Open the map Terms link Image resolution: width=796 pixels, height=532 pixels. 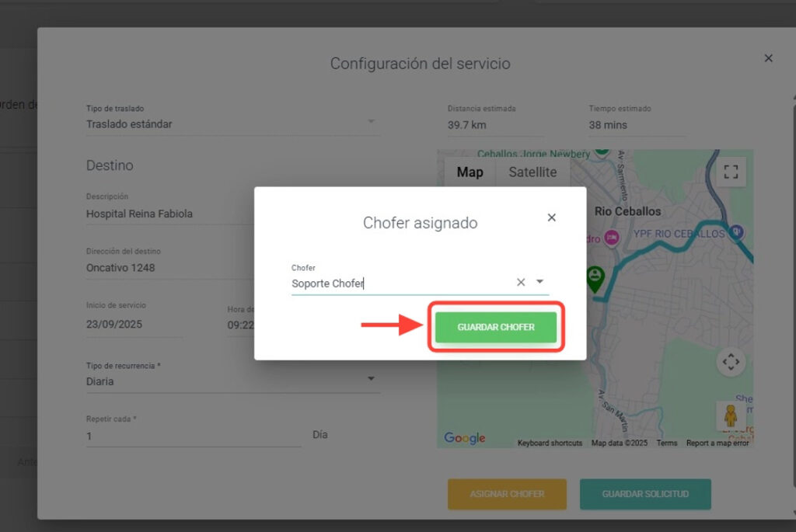point(666,443)
